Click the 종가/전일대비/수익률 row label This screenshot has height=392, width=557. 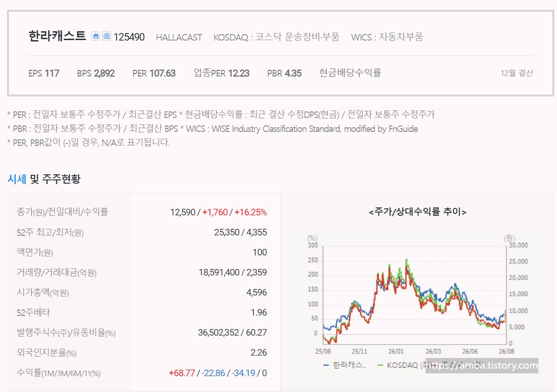pyautogui.click(x=62, y=212)
